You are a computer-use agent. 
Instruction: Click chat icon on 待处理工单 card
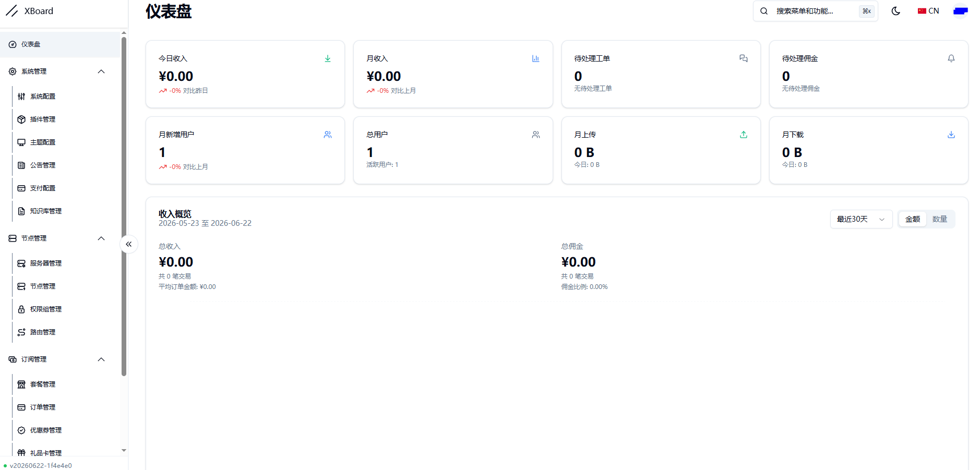[x=744, y=58]
